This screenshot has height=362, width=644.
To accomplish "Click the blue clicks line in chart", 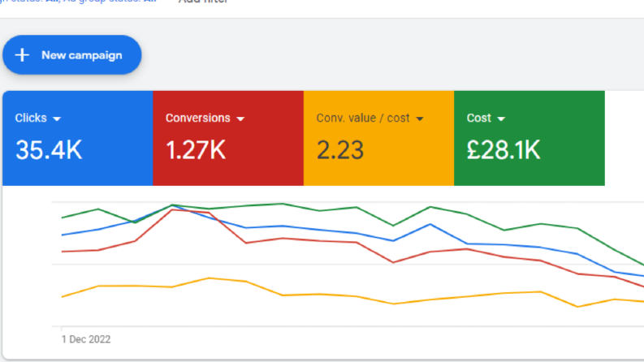I will point(356,233).
